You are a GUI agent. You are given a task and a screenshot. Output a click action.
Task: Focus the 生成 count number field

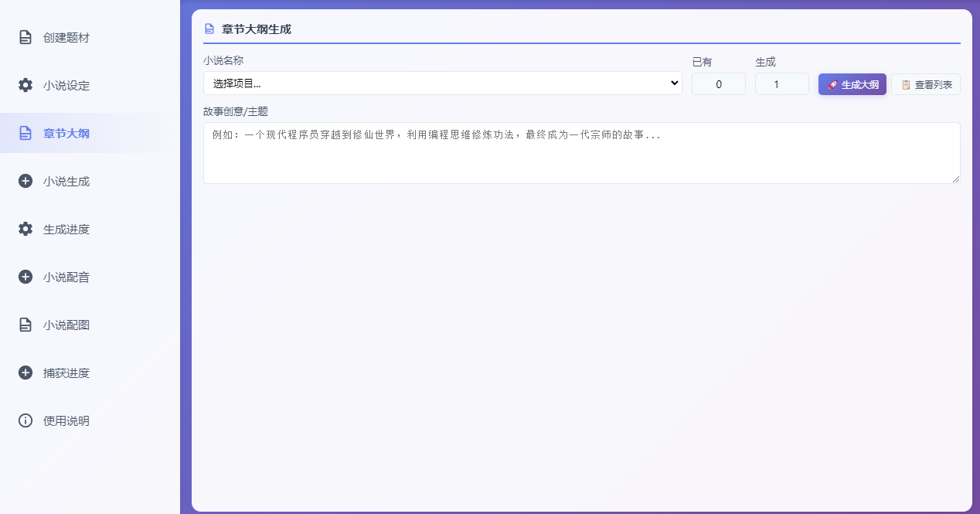[781, 84]
